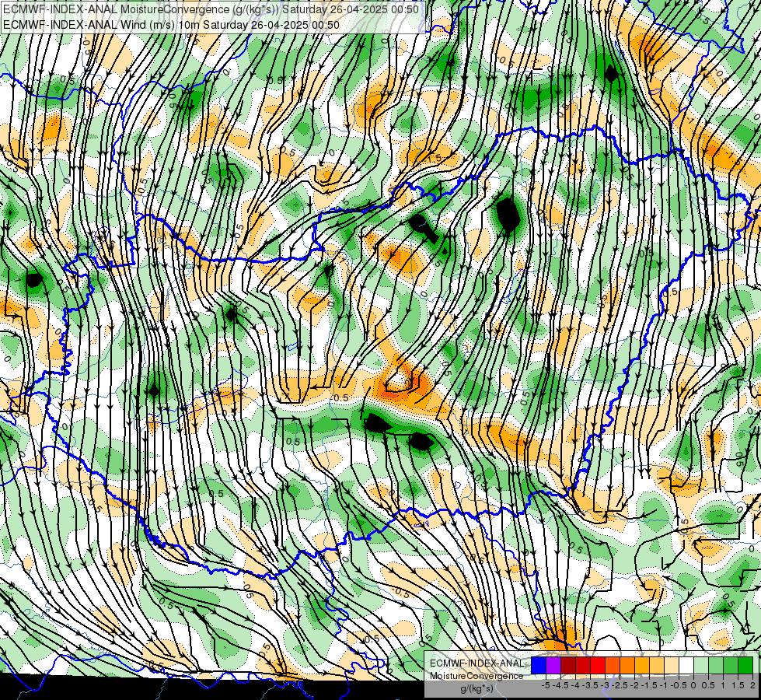Viewport: 761px width, 700px height.
Task: Click the green swatch between 1 and 1.5
Action: pos(731,665)
